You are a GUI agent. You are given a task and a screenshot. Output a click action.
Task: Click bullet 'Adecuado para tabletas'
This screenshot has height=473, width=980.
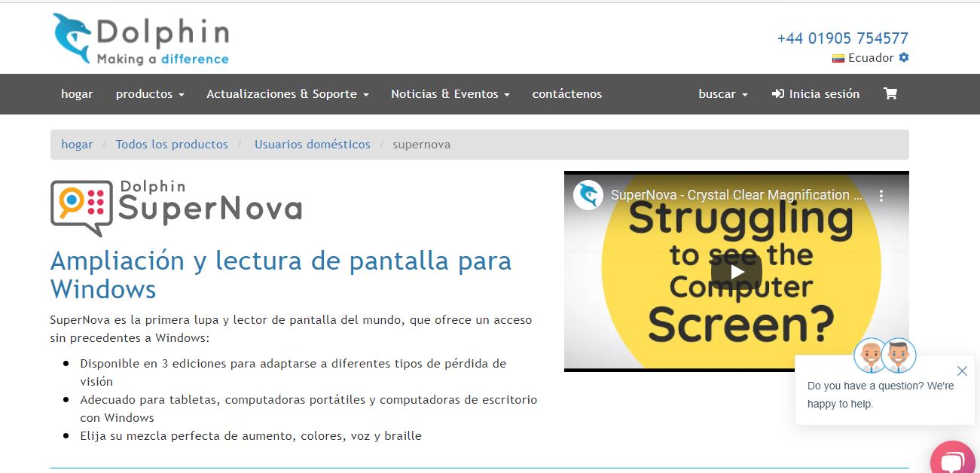309,408
